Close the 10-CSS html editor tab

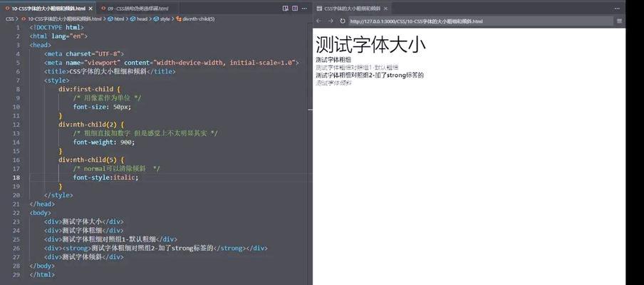[x=90, y=9]
